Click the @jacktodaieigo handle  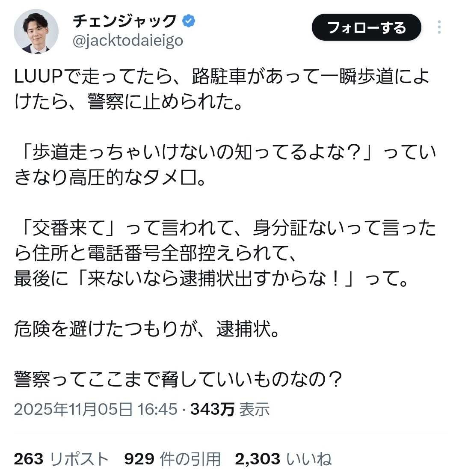(x=128, y=40)
